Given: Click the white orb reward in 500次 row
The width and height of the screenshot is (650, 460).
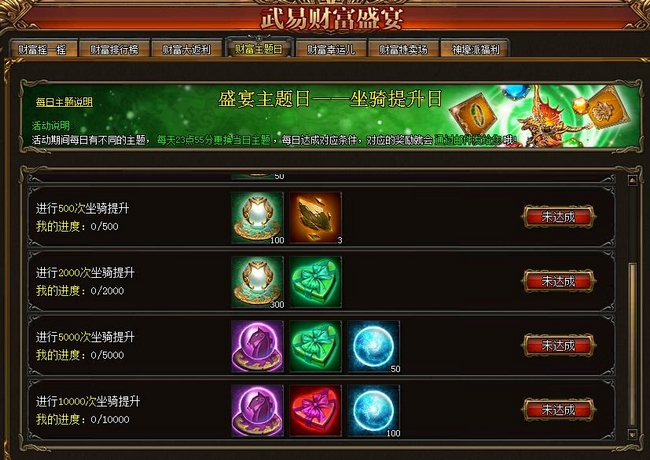Looking at the screenshot, I should pyautogui.click(x=257, y=218).
